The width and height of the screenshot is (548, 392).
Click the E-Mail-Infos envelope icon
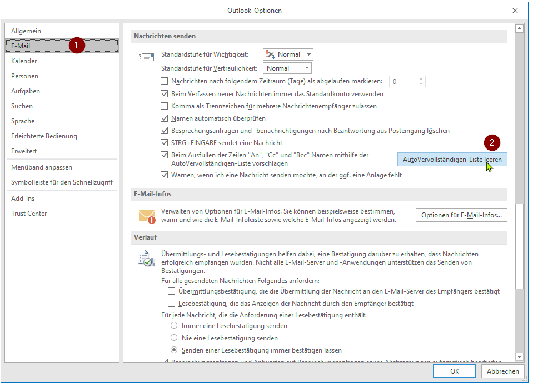coord(147,216)
